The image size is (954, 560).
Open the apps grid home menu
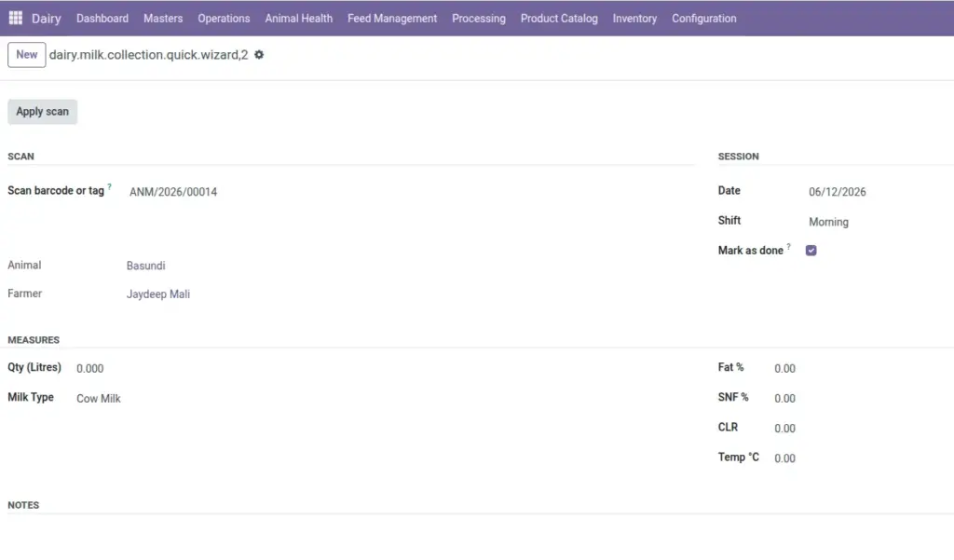pos(16,19)
